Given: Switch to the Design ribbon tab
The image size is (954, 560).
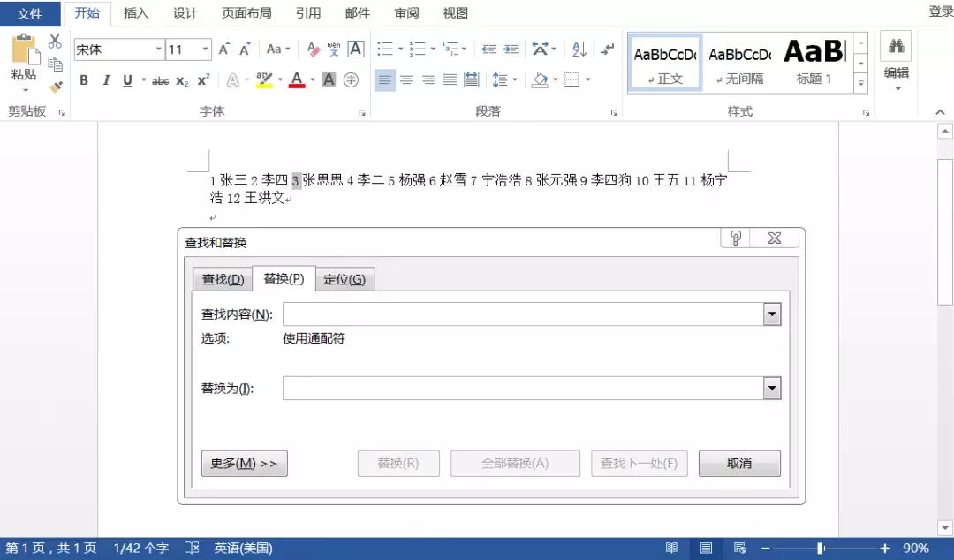Looking at the screenshot, I should pyautogui.click(x=185, y=12).
